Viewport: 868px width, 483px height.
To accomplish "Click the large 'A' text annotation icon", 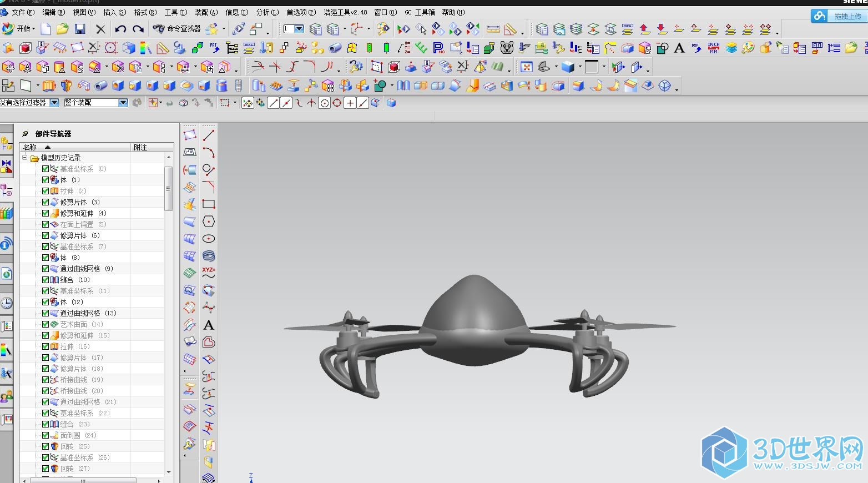I will coord(679,48).
